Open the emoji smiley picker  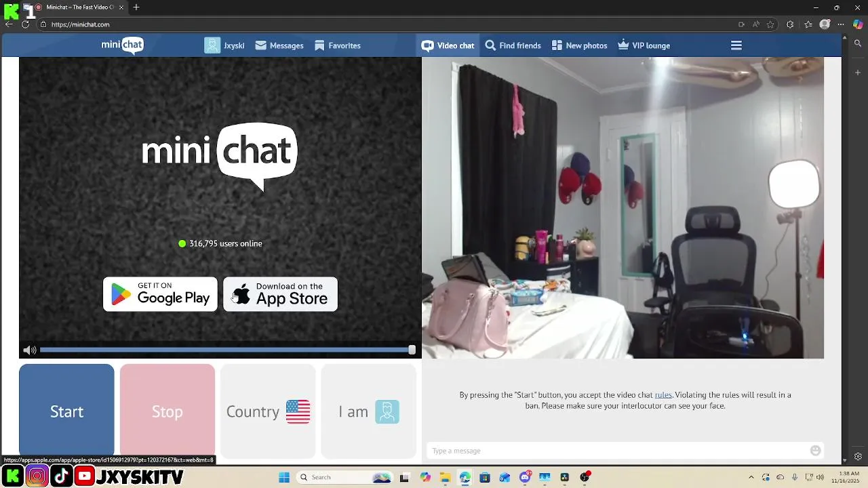pyautogui.click(x=816, y=451)
